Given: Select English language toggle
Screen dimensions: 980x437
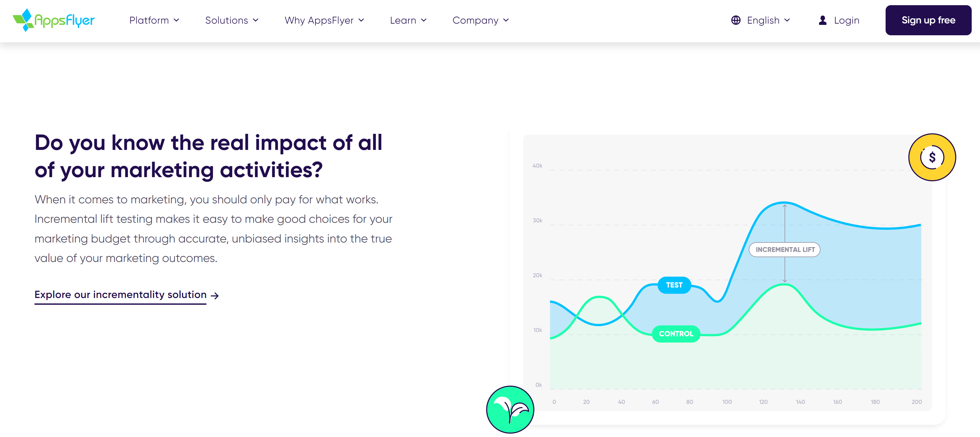Looking at the screenshot, I should [x=760, y=20].
